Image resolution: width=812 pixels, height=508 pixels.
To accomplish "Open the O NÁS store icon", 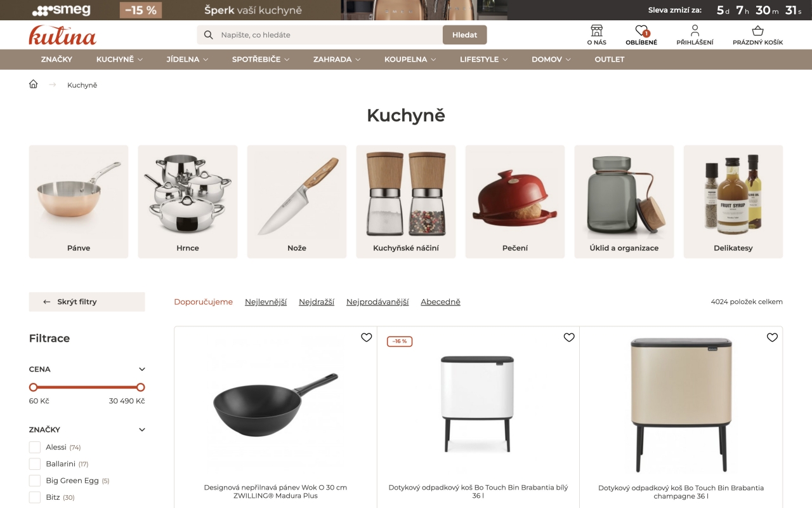I will 596,31.
